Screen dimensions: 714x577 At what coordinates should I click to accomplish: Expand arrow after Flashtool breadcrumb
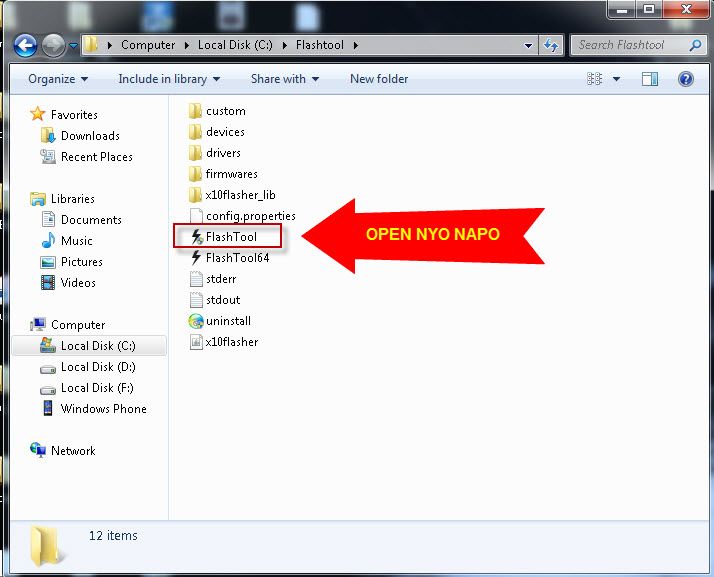click(x=356, y=46)
